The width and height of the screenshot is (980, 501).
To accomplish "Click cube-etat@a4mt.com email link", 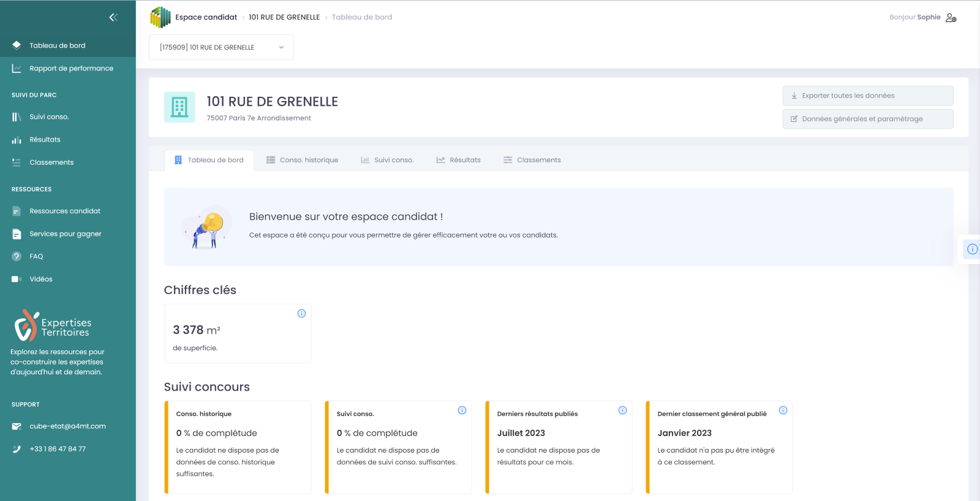I will coord(67,426).
